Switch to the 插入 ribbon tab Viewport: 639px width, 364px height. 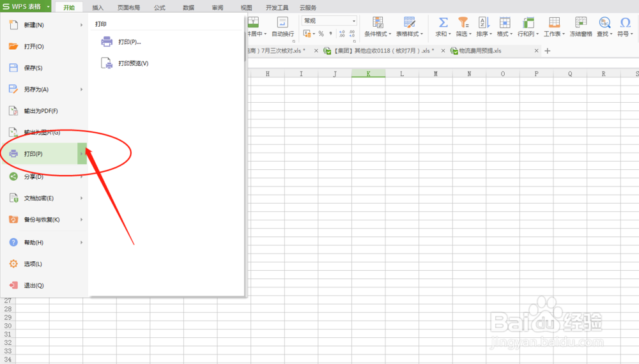click(x=98, y=7)
